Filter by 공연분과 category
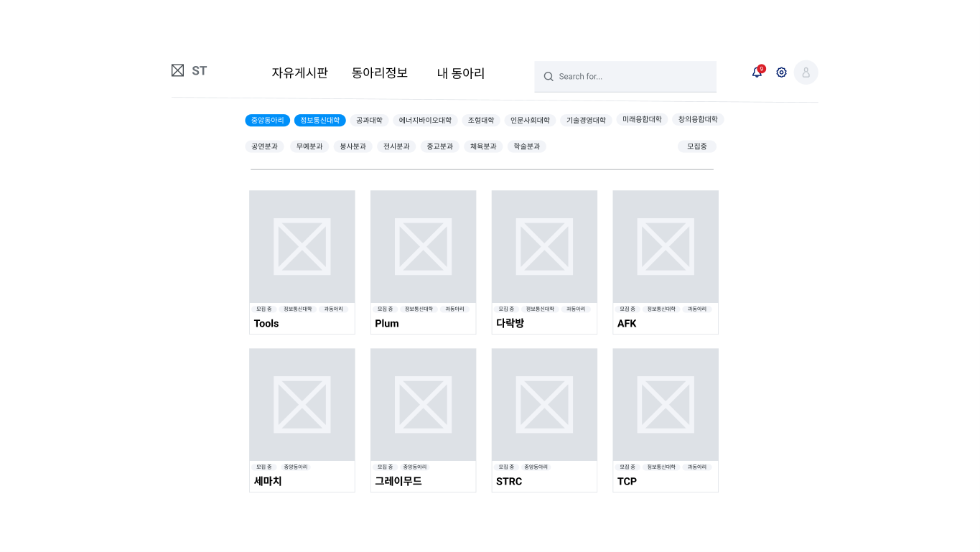 point(264,146)
